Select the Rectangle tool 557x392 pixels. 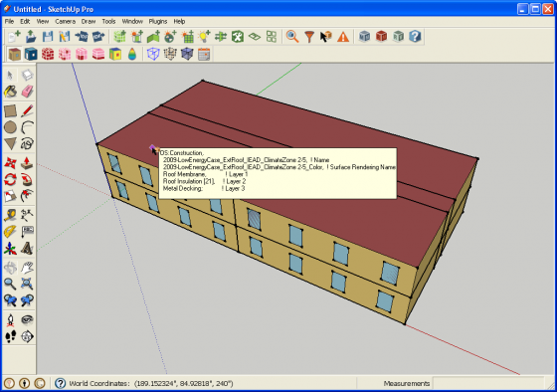(x=10, y=110)
